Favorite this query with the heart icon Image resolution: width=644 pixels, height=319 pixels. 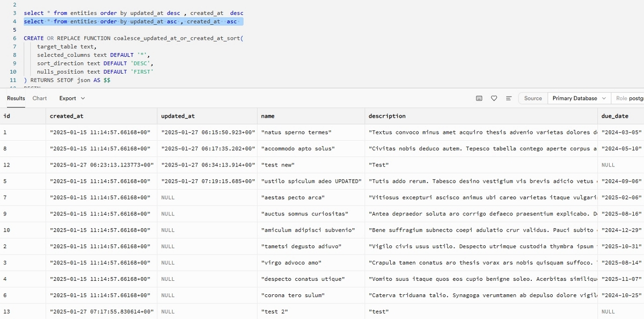494,98
